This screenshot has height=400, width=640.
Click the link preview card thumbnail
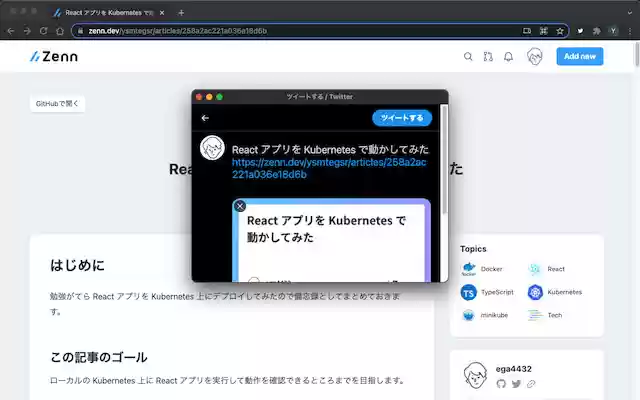coord(331,241)
